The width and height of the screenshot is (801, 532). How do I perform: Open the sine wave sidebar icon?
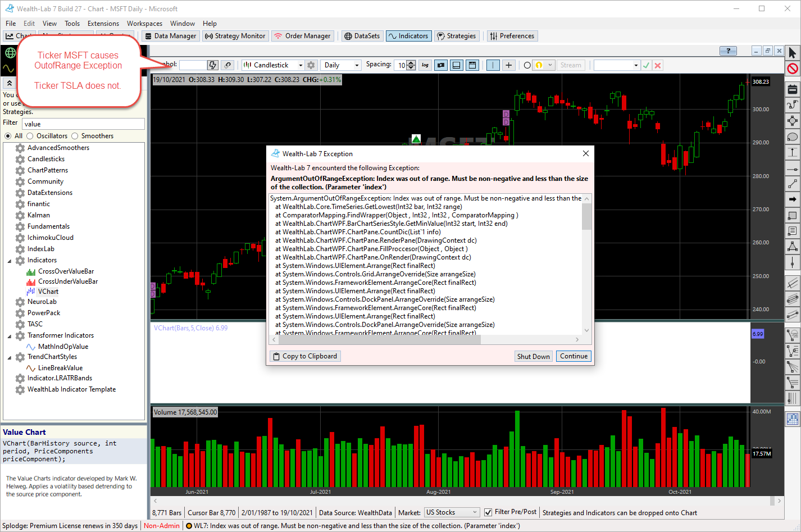[9, 69]
